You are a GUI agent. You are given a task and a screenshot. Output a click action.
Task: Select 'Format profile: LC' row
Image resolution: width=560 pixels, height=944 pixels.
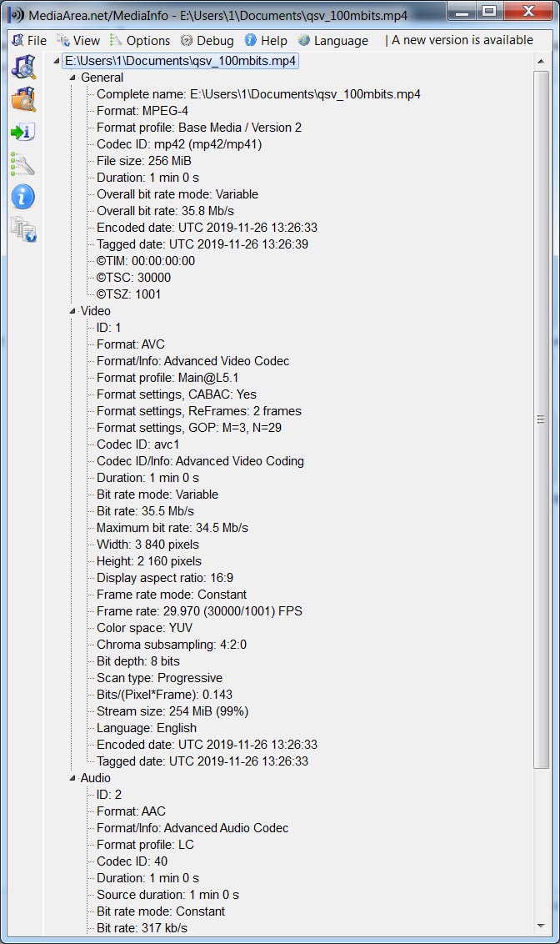[146, 845]
